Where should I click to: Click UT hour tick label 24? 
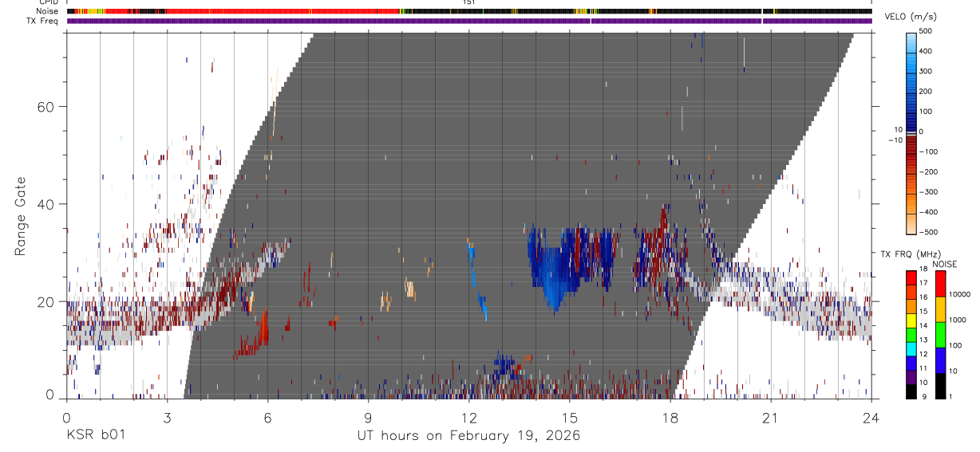(871, 417)
